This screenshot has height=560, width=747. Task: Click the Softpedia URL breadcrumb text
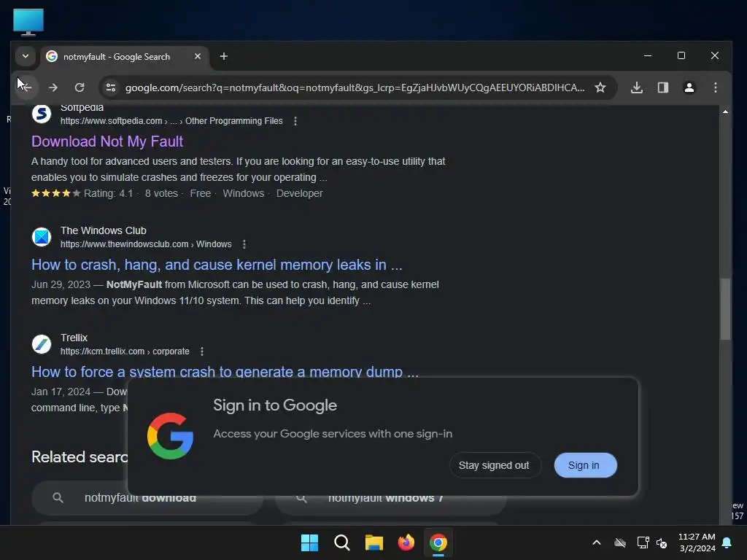click(171, 121)
